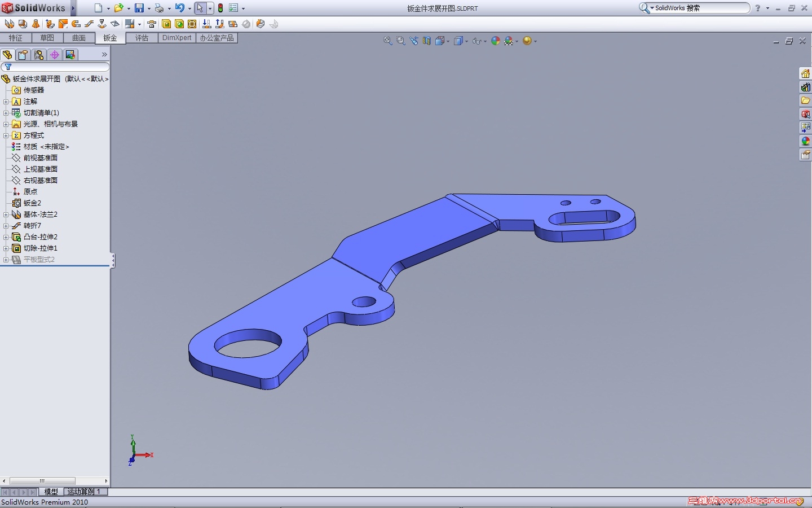812x508 pixels.
Task: Switch to the 草图 command tab
Action: 47,38
